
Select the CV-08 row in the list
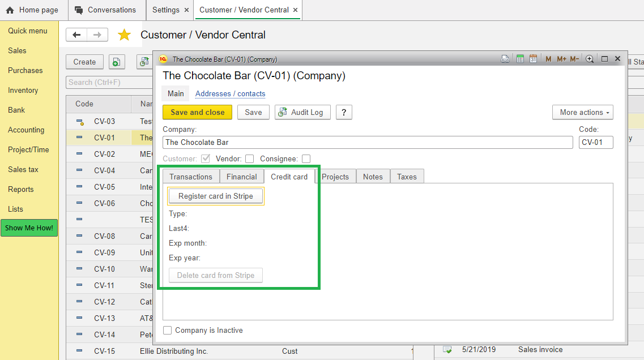pos(109,236)
